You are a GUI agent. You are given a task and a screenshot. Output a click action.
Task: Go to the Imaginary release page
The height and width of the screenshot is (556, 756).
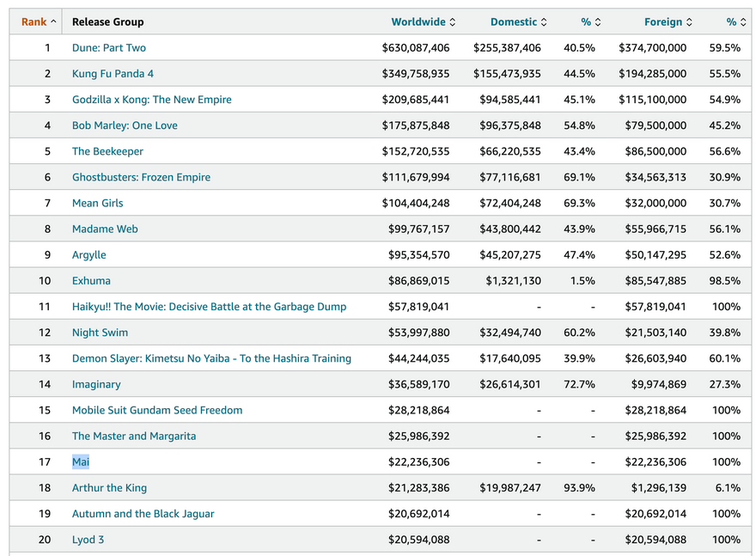[96, 384]
